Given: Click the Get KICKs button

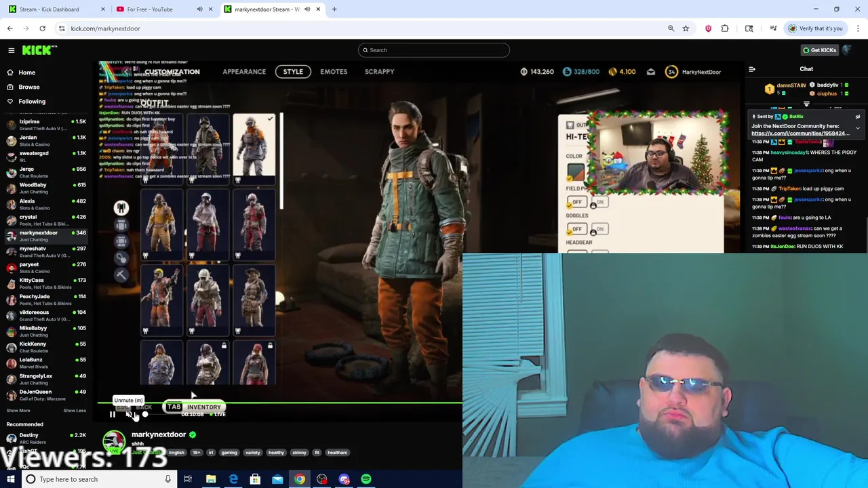Looking at the screenshot, I should [818, 50].
